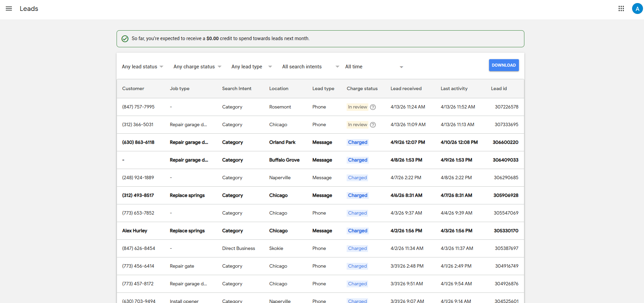Viewport: 644px width, 303px height.
Task: Open lead from (847) 757-7995
Action: 320,107
